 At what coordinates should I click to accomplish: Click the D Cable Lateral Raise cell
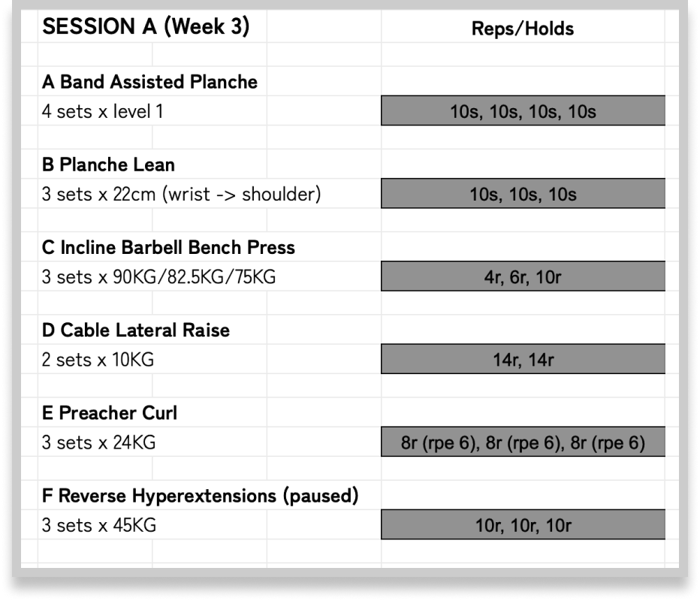136,330
